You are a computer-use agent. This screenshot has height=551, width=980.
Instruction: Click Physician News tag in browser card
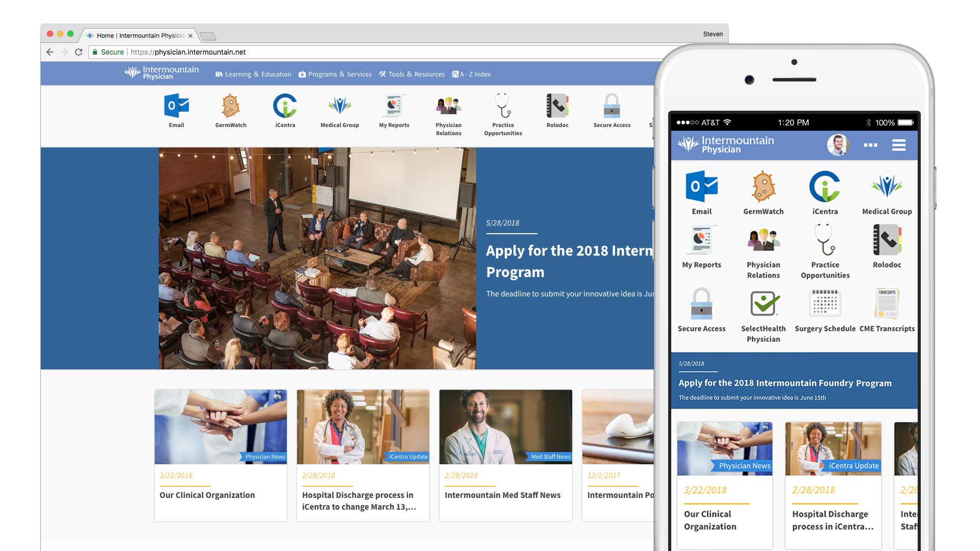coord(263,457)
